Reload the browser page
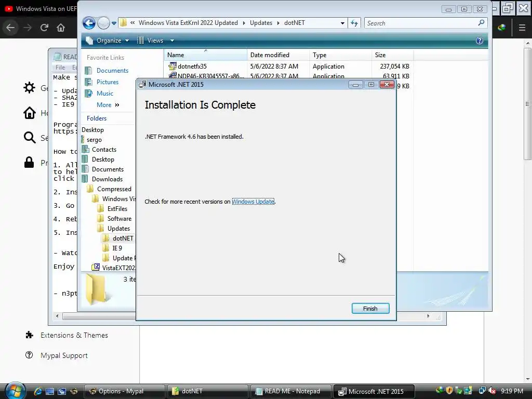 click(44, 28)
